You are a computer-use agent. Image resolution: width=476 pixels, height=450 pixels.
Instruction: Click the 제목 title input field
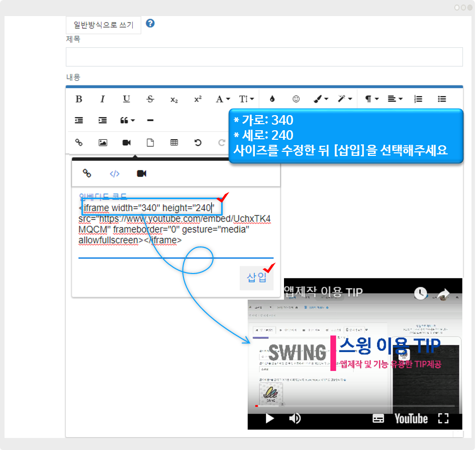264,57
